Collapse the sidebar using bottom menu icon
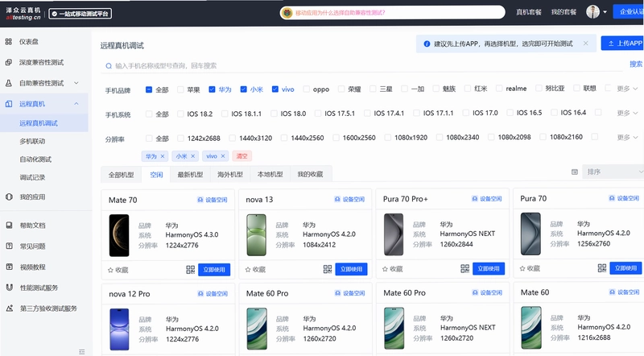This screenshot has width=644, height=356. (x=82, y=351)
